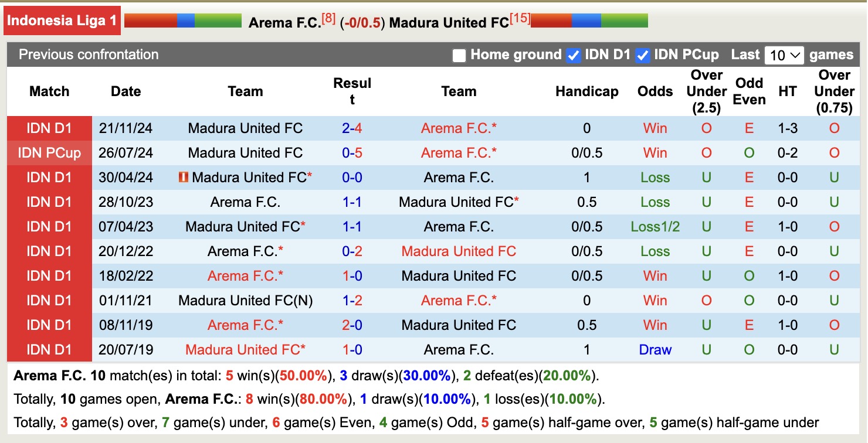
Task: Click the Indonesia Liga 1 banner
Action: (x=62, y=19)
